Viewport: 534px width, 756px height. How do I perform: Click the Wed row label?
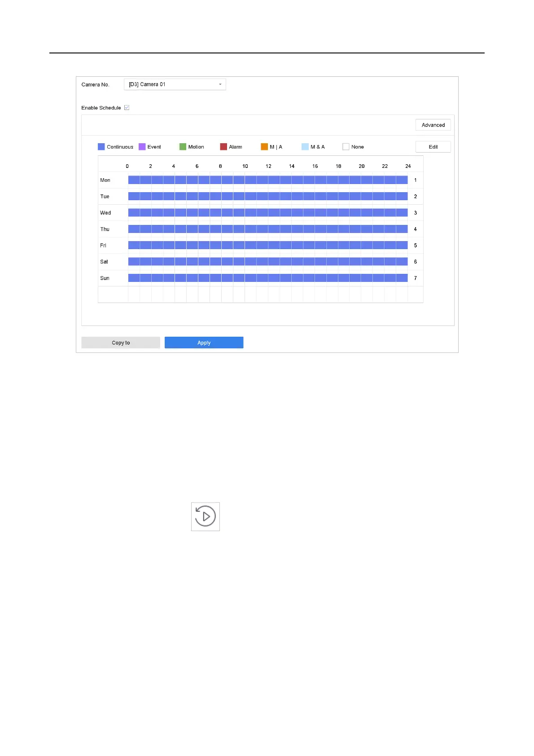click(105, 213)
